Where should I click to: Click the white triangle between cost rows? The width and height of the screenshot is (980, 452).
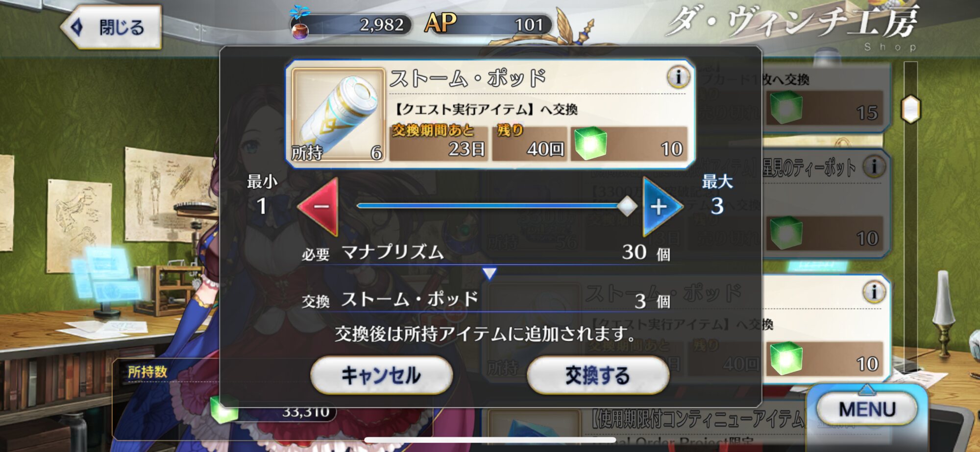click(489, 273)
